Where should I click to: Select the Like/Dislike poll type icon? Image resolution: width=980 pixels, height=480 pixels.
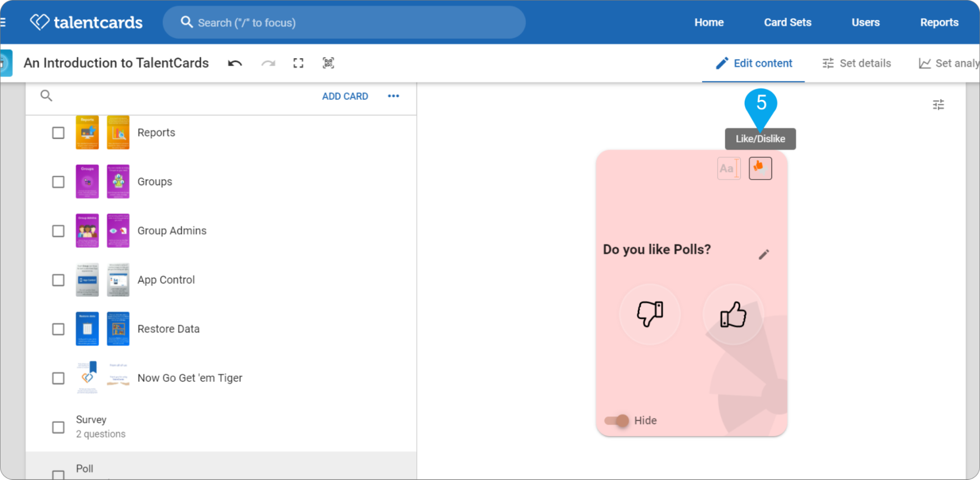760,168
